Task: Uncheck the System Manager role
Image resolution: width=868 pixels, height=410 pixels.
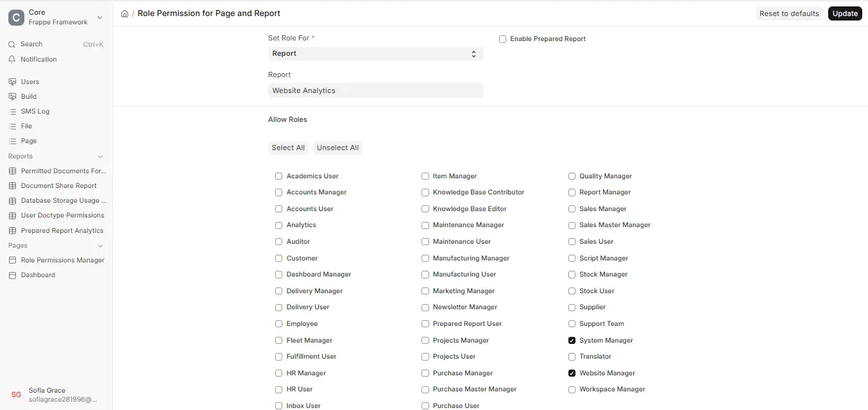Action: click(x=572, y=340)
